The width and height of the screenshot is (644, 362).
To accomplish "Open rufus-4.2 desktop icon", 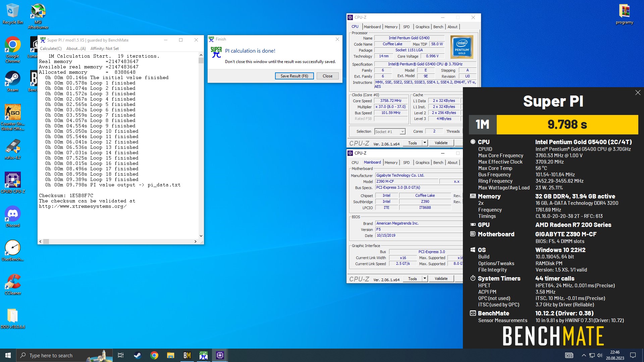I will [x=12, y=149].
